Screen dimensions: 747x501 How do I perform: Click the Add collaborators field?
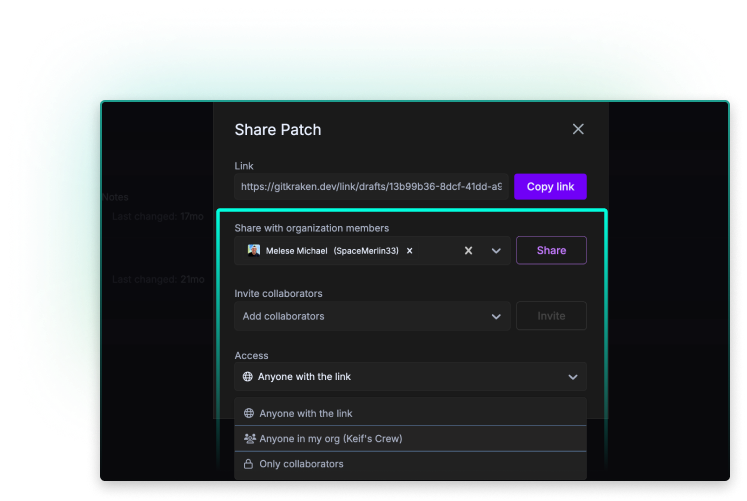[360, 316]
